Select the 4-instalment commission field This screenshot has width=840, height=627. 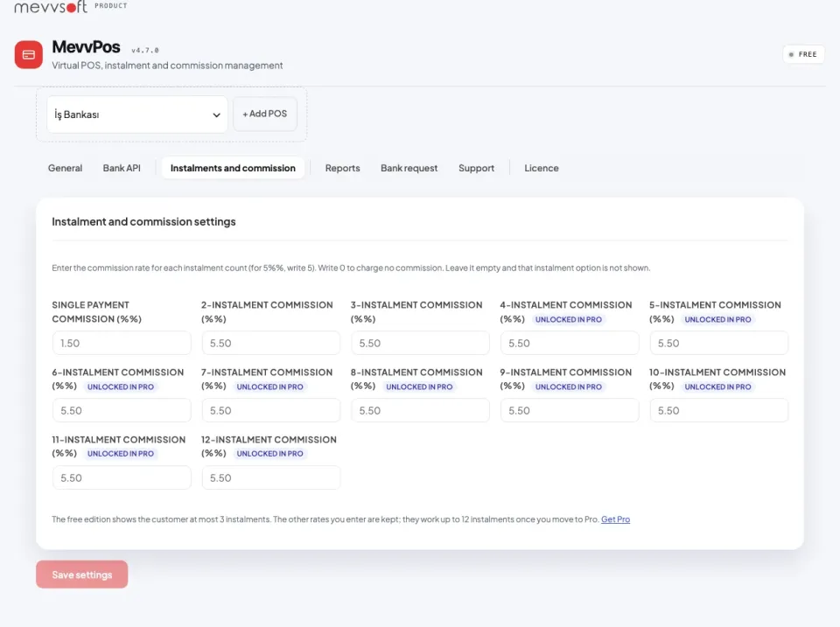coord(570,343)
